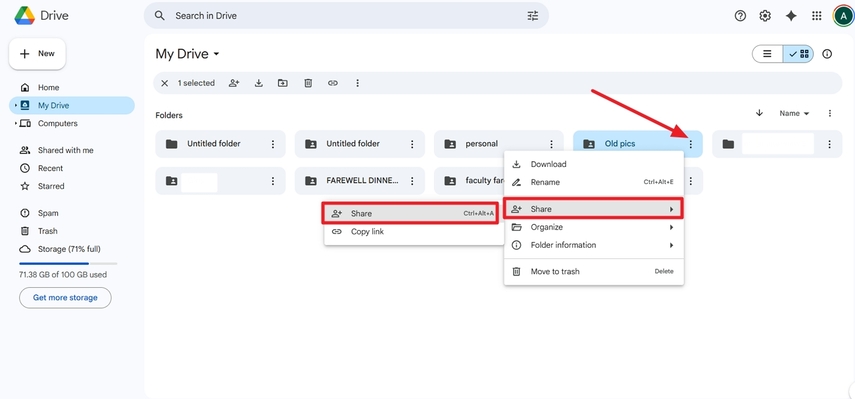The image size is (855, 399).
Task: Expand the Folder information submenu
Action: [x=593, y=245]
